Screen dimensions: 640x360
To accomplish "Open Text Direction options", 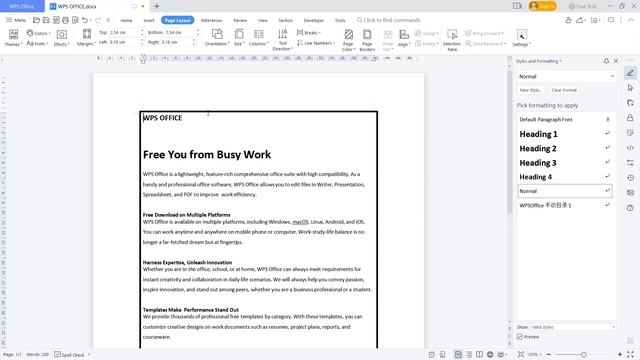I will click(x=282, y=40).
